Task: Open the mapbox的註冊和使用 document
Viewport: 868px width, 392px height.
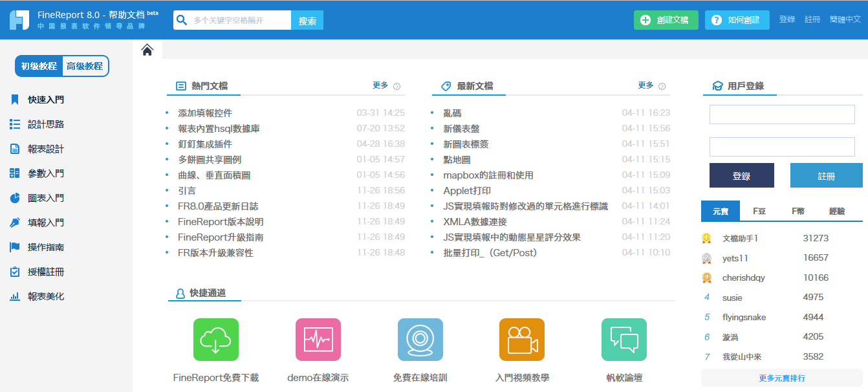Action: (488, 175)
